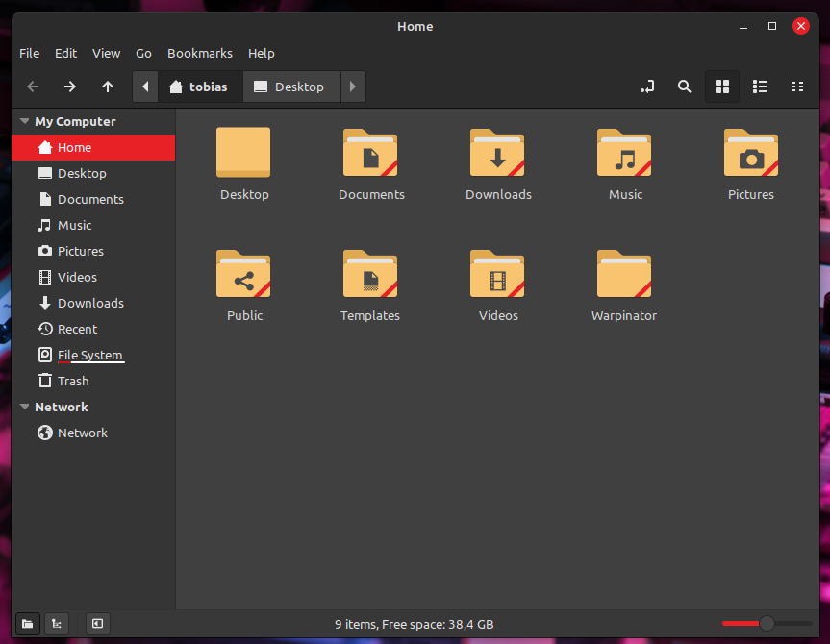
Task: Click the path bar right scroll arrow
Action: [x=353, y=87]
